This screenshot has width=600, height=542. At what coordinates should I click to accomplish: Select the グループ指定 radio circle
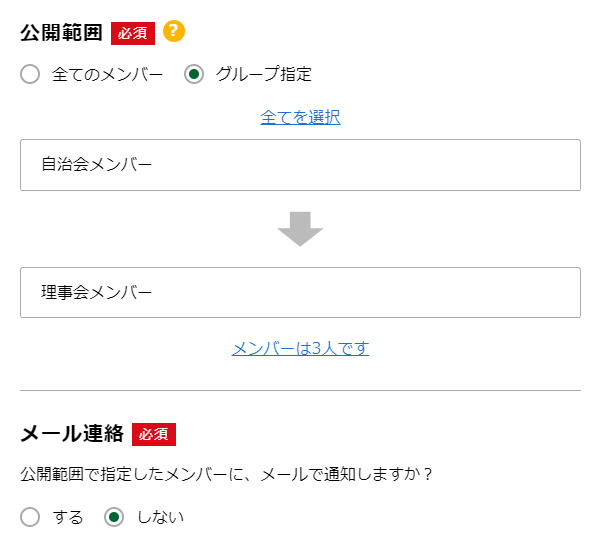click(x=194, y=74)
